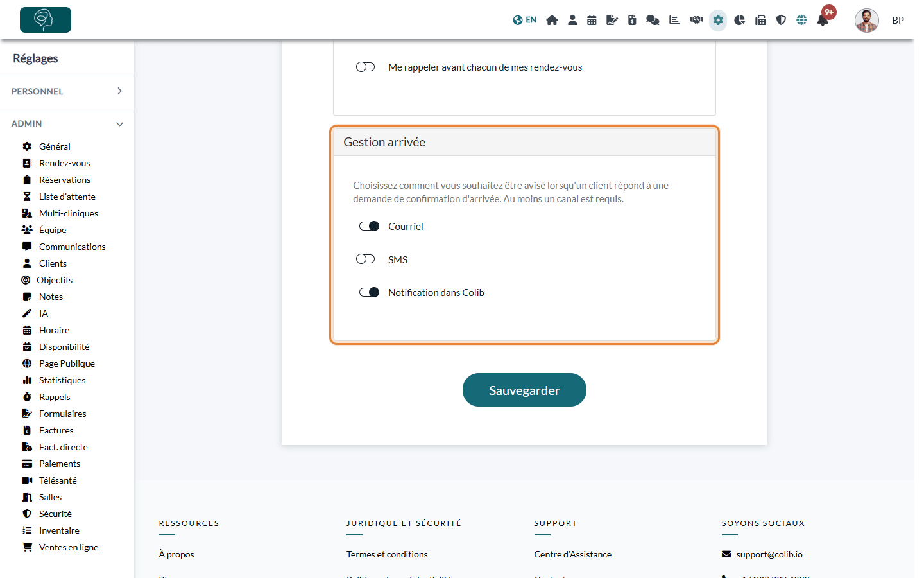This screenshot has height=578, width=924.
Task: Open Page Publique in sidebar
Action: (x=67, y=363)
